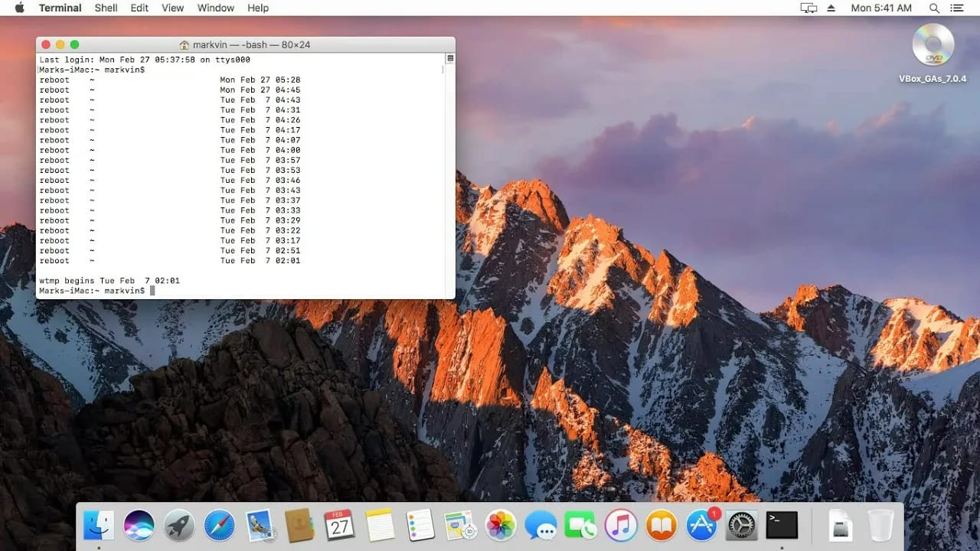Open Launchpad
The image size is (980, 551).
tap(179, 525)
